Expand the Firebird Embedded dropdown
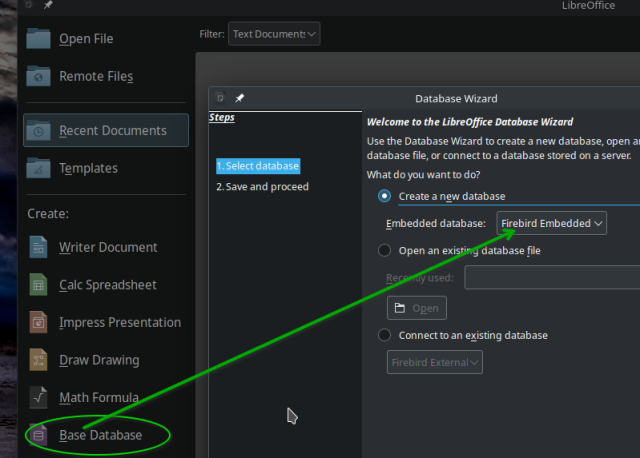 pyautogui.click(x=552, y=224)
